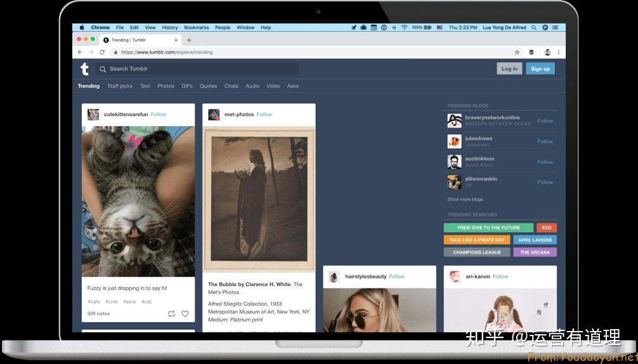
Task: Open a new tab with plus
Action: 189,40
